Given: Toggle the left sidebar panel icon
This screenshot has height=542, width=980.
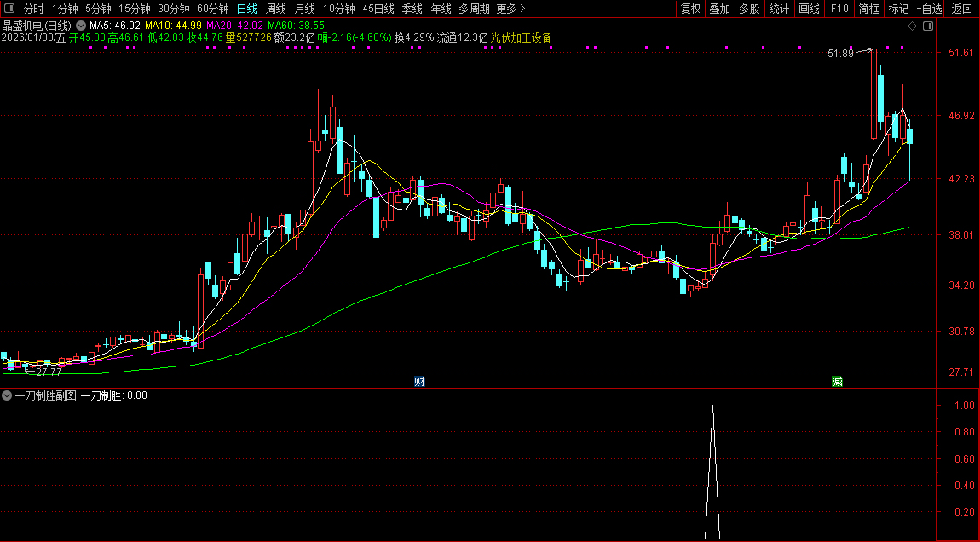Looking at the screenshot, I should [9, 9].
